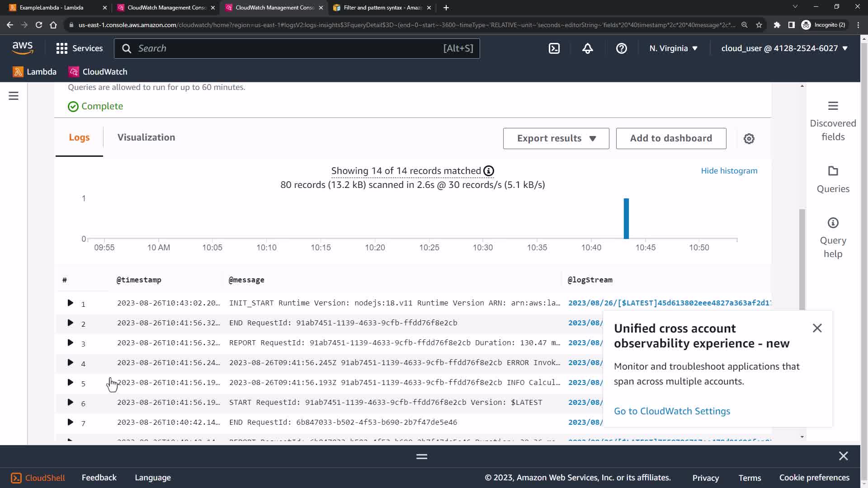Click the help question mark icon
The image size is (868, 488).
pyautogui.click(x=621, y=48)
